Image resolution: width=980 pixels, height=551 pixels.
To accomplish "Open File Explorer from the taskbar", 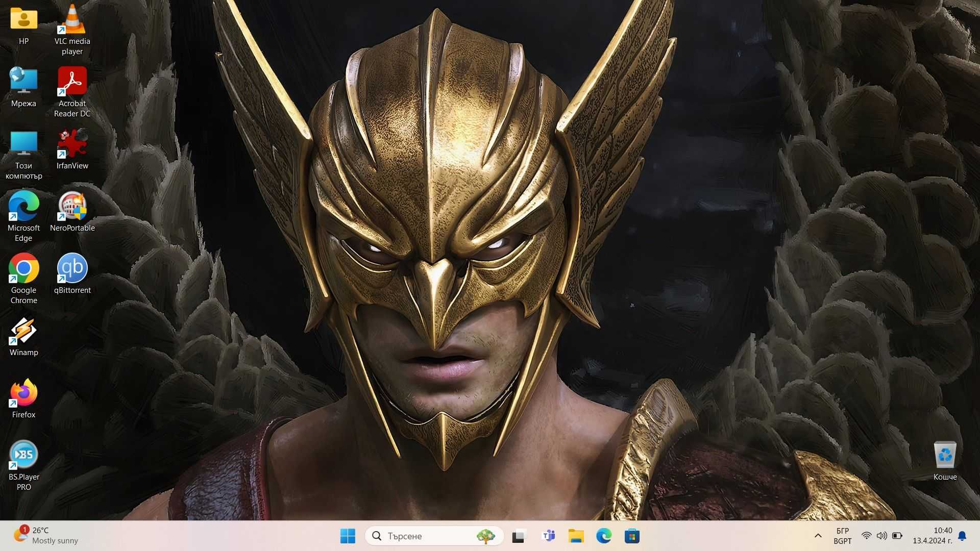I will (x=576, y=536).
